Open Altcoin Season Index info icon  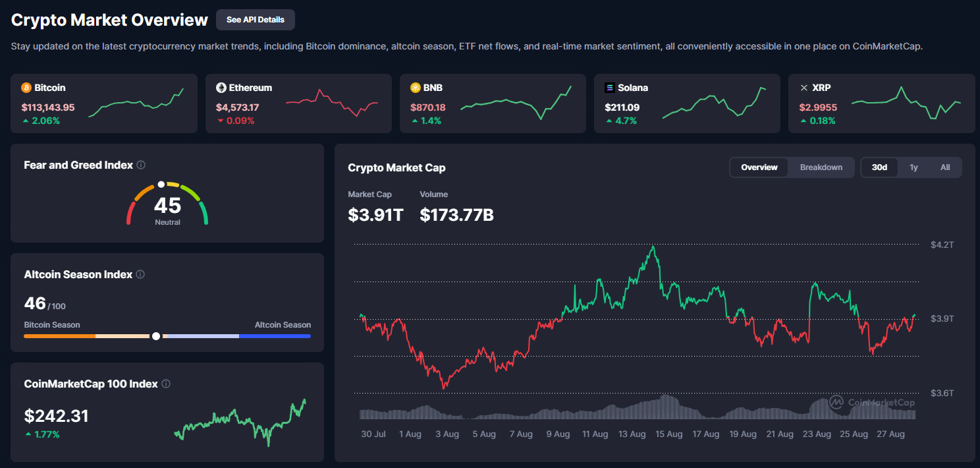coord(140,275)
